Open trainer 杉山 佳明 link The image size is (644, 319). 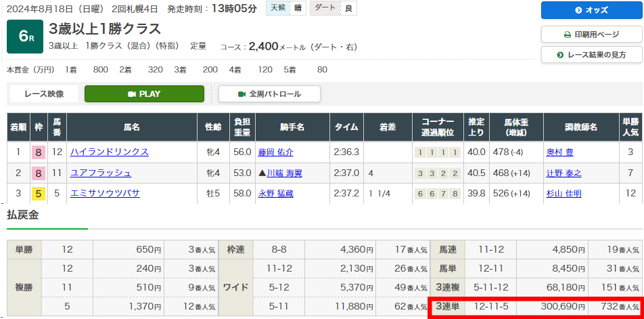pyautogui.click(x=564, y=194)
